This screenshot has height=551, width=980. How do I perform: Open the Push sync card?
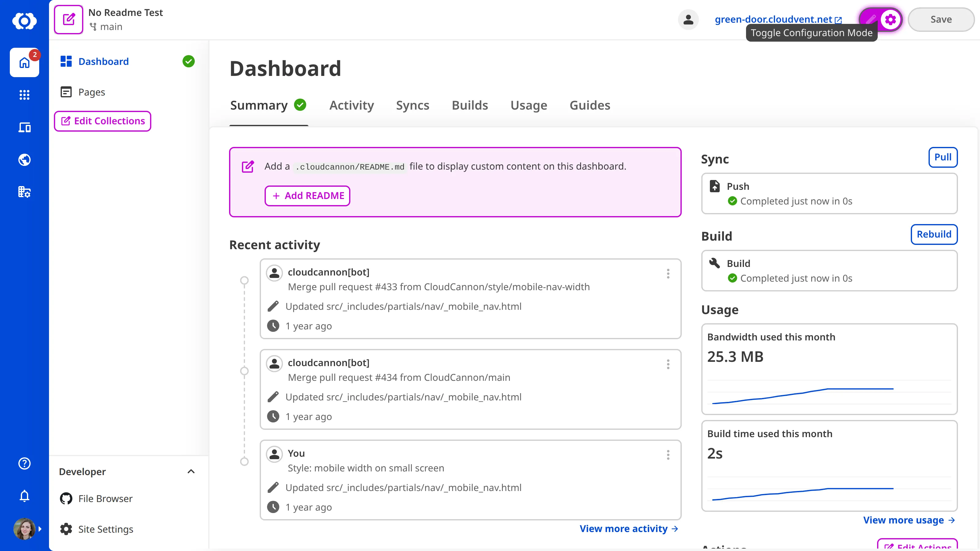pyautogui.click(x=829, y=193)
